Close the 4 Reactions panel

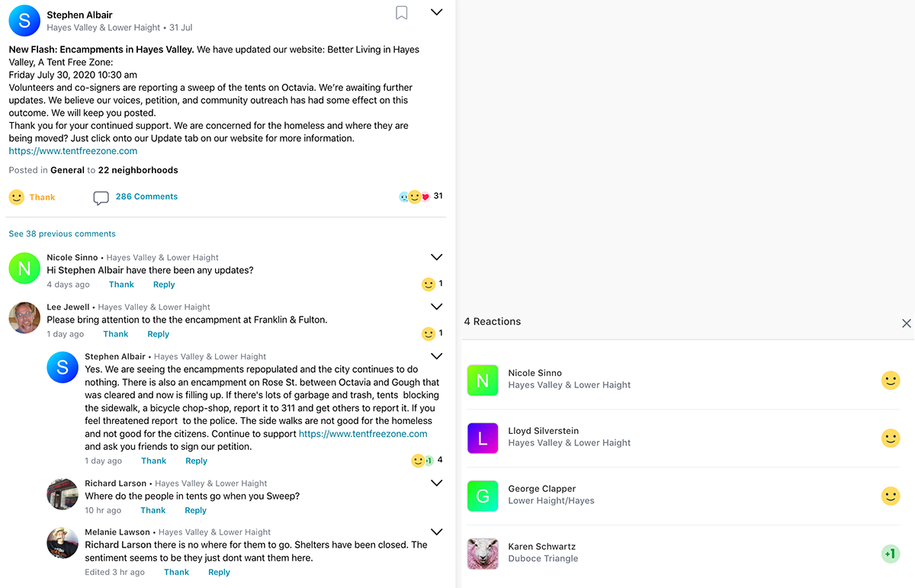pyautogui.click(x=907, y=323)
